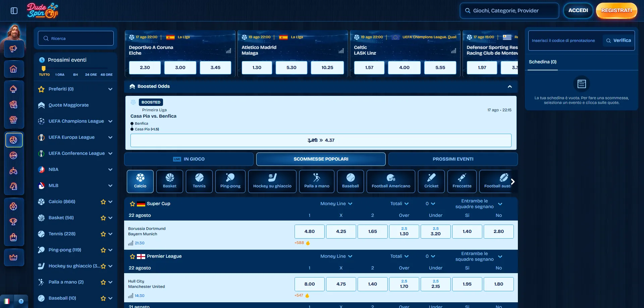Screen dimensions: 644x308
Task: Open the dice cards icon in sidebar
Action: (13, 105)
